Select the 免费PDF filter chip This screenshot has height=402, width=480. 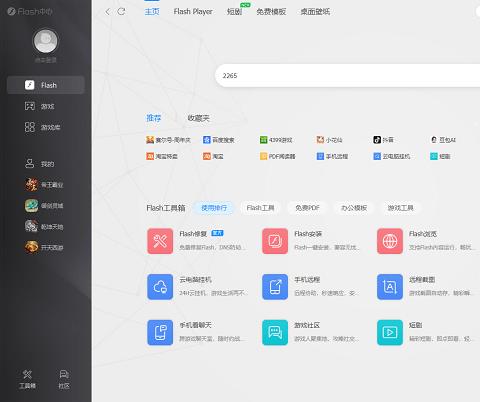(307, 208)
